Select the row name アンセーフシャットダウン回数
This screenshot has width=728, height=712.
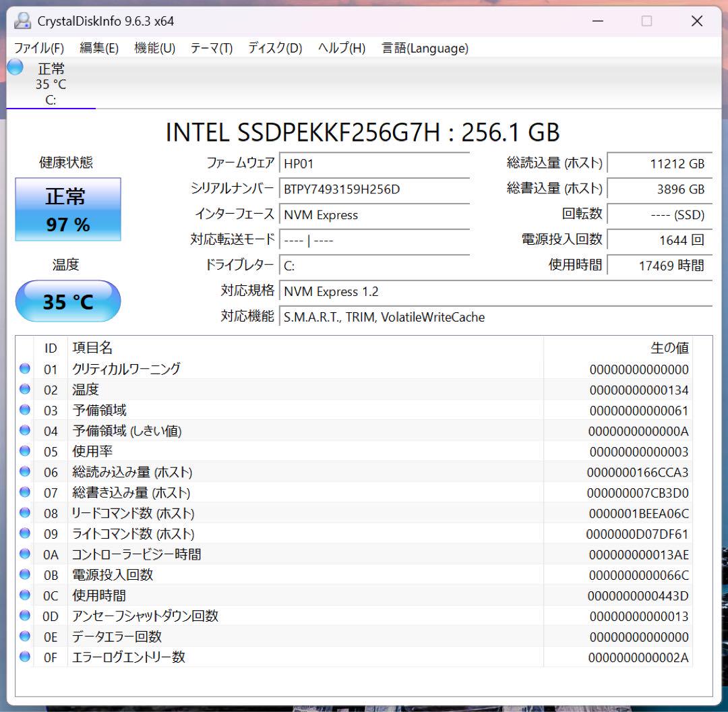(145, 616)
